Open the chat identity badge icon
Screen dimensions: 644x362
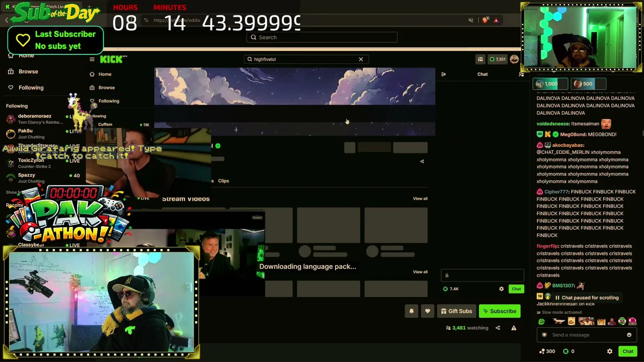tap(544, 335)
